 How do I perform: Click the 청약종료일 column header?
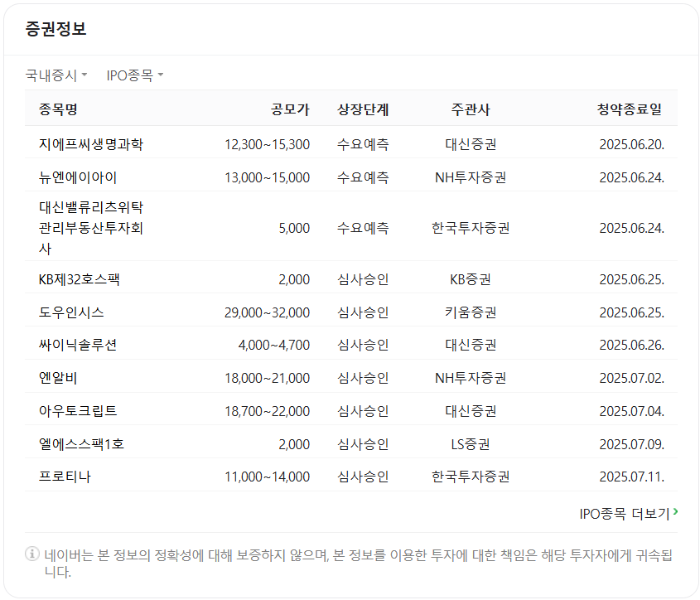point(630,109)
